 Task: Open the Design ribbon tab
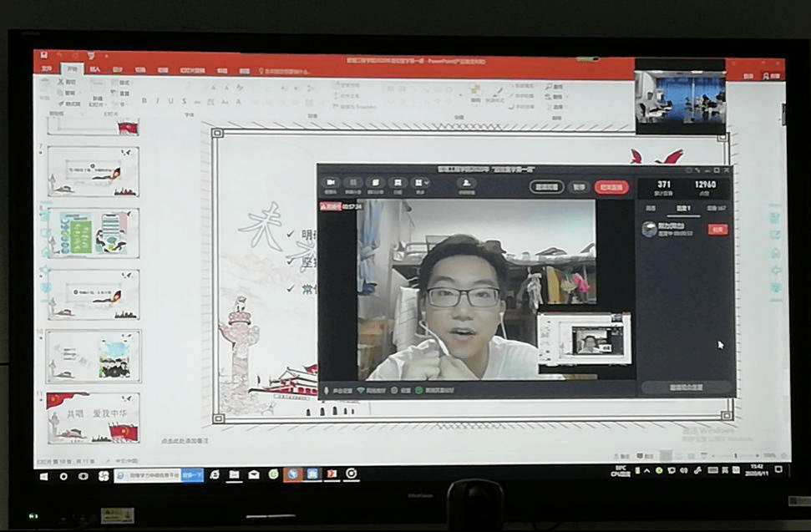(x=118, y=70)
